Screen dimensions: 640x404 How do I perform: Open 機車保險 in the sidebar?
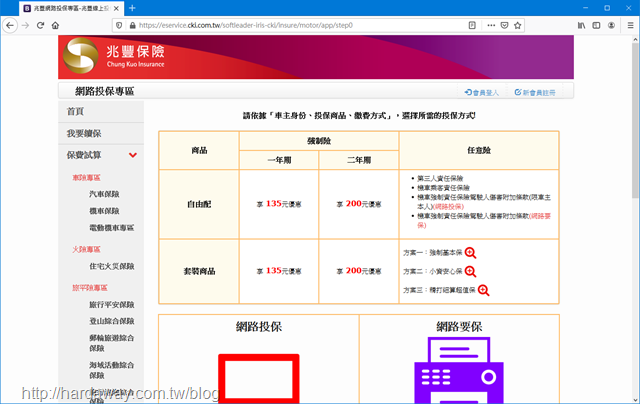coord(104,211)
